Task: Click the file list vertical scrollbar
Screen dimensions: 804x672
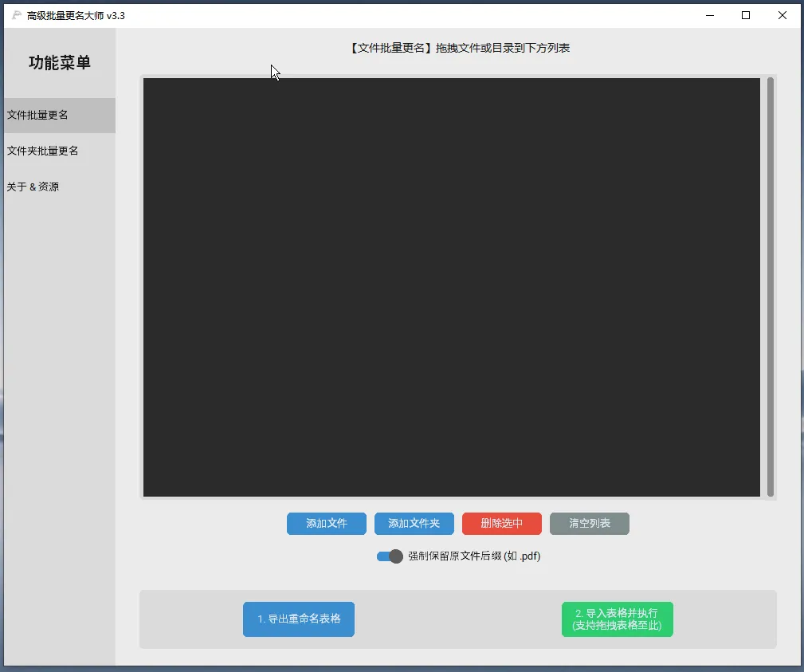Action: point(771,287)
